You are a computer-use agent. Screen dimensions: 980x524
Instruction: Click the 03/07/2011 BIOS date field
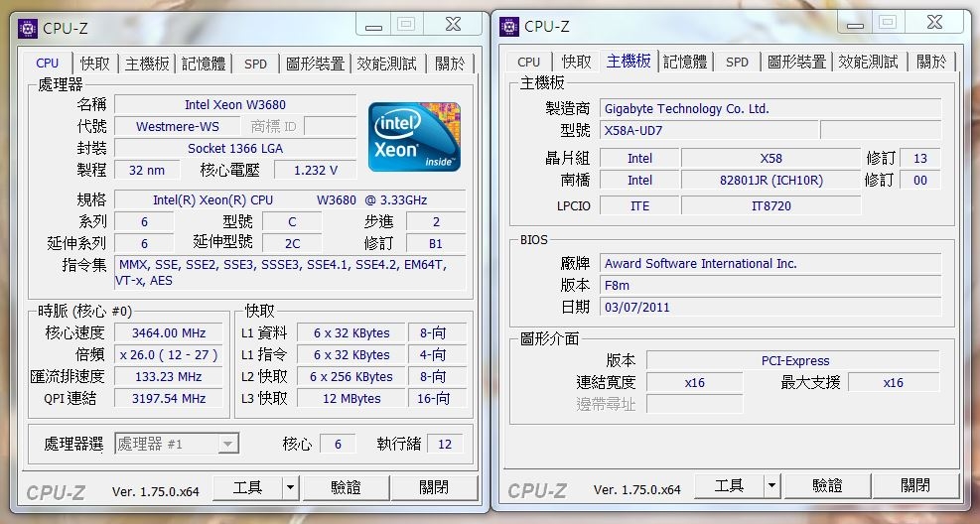(x=770, y=308)
